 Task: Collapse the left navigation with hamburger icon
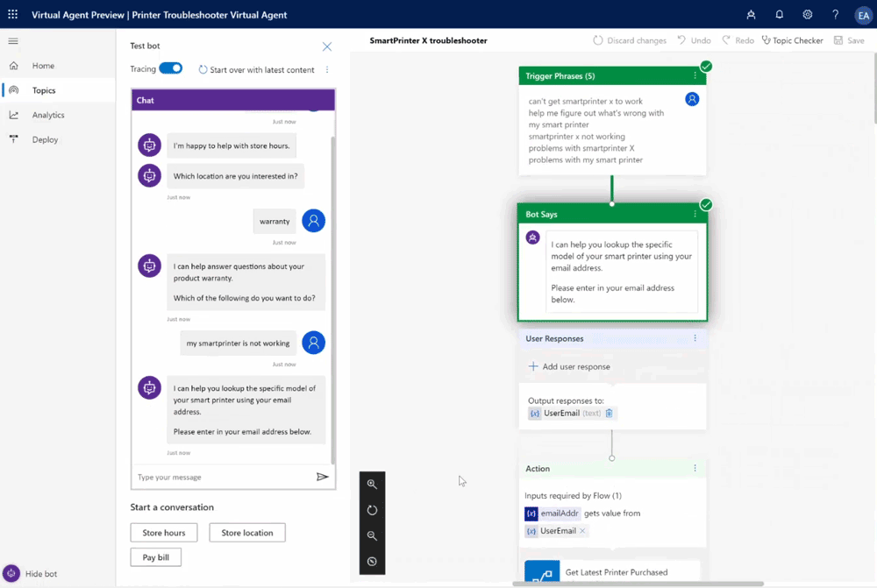[x=13, y=41]
